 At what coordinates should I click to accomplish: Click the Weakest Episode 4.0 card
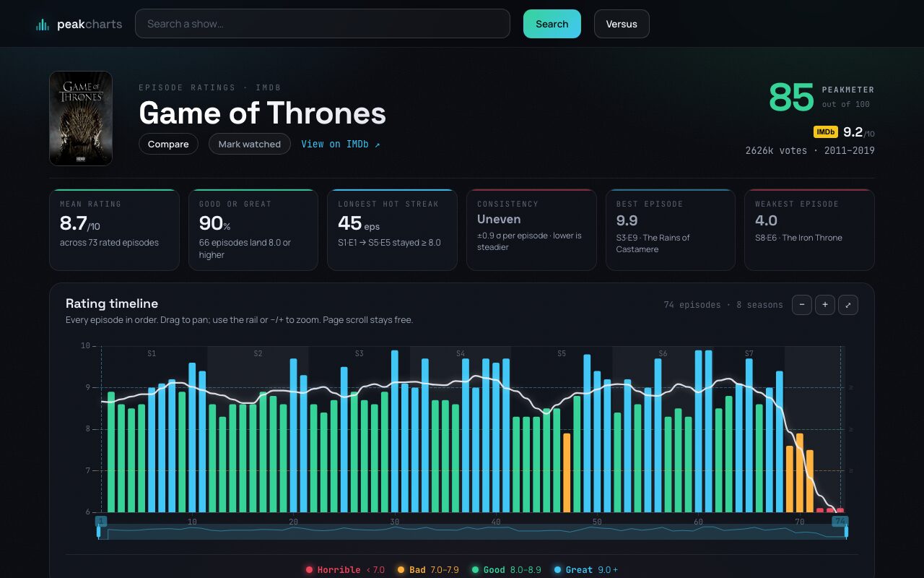[809, 230]
